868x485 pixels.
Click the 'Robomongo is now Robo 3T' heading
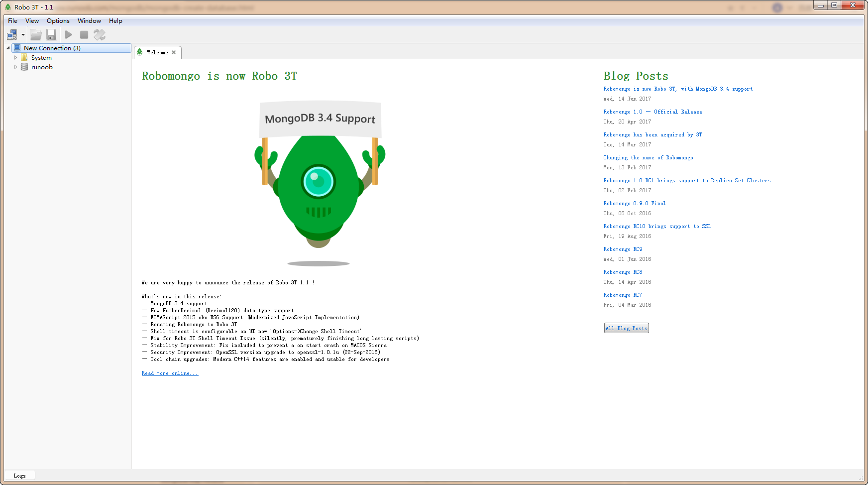click(x=219, y=76)
